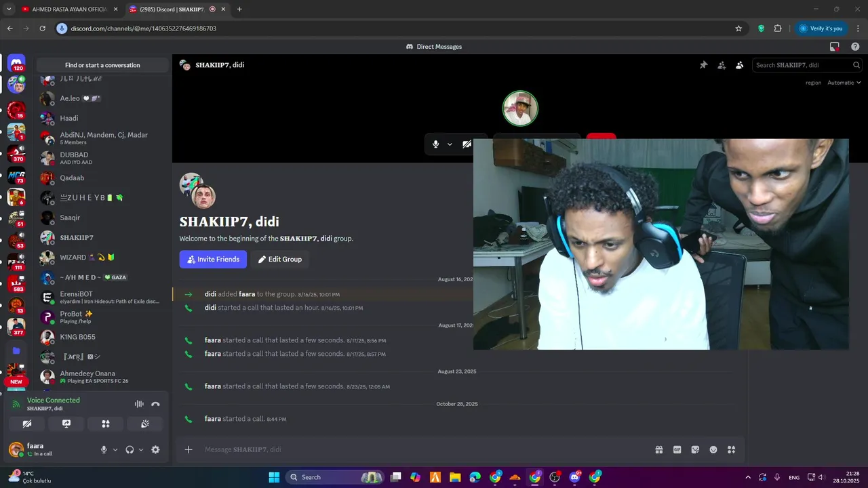Open MCR server icon
This screenshot has width=868, height=488.
(x=16, y=176)
